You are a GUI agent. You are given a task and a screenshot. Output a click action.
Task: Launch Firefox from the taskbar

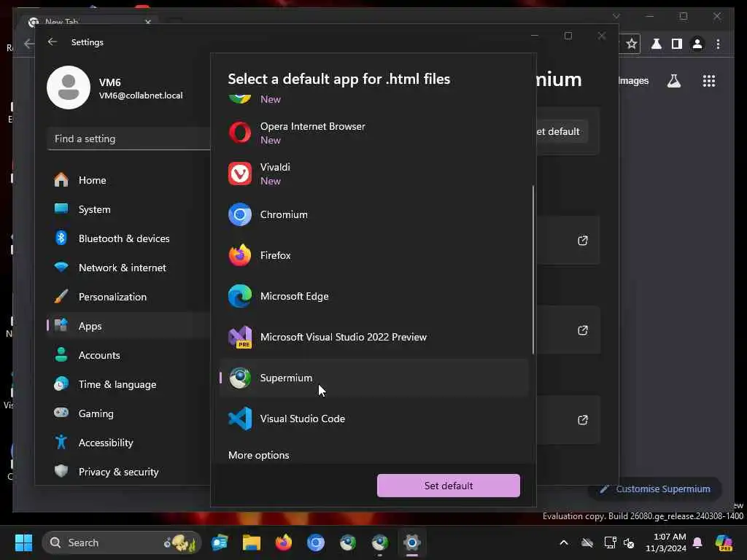pyautogui.click(x=284, y=542)
